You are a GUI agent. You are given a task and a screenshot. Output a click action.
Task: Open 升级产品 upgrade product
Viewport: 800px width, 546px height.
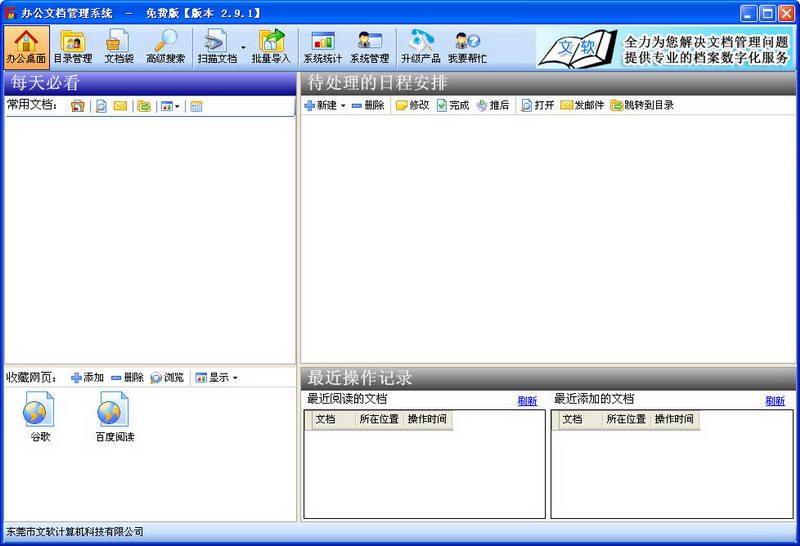[420, 46]
